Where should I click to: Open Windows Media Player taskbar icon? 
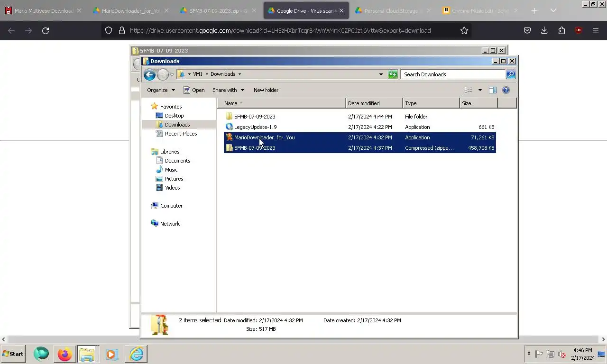(x=112, y=354)
